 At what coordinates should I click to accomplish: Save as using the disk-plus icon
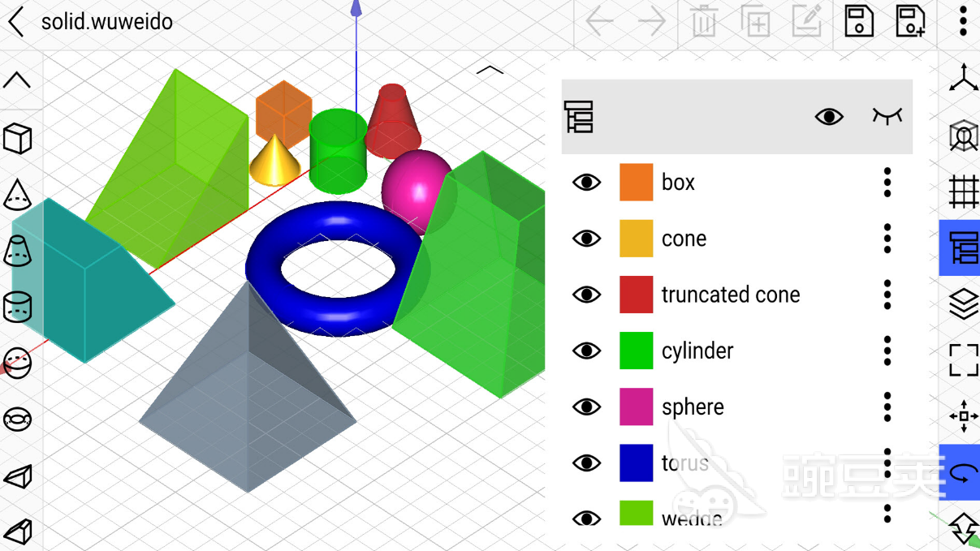click(911, 21)
